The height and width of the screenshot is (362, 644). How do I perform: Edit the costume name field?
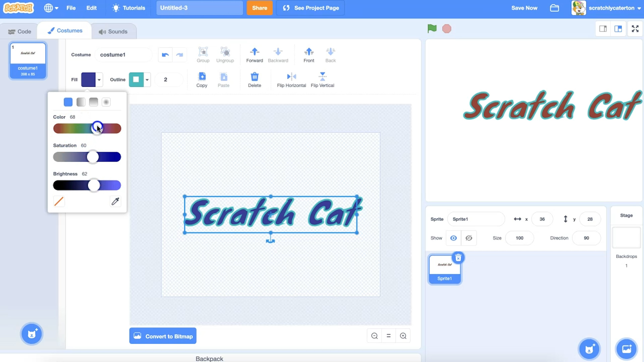123,55
